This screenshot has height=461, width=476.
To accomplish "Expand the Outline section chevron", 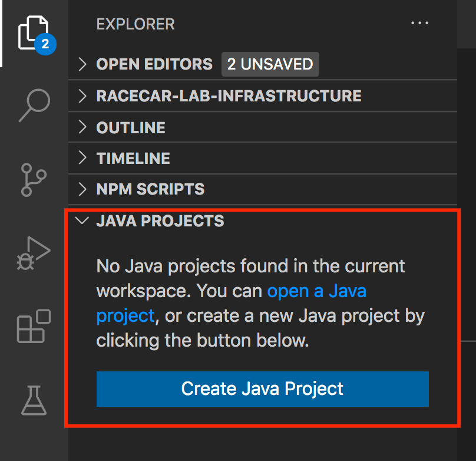I will [x=82, y=127].
